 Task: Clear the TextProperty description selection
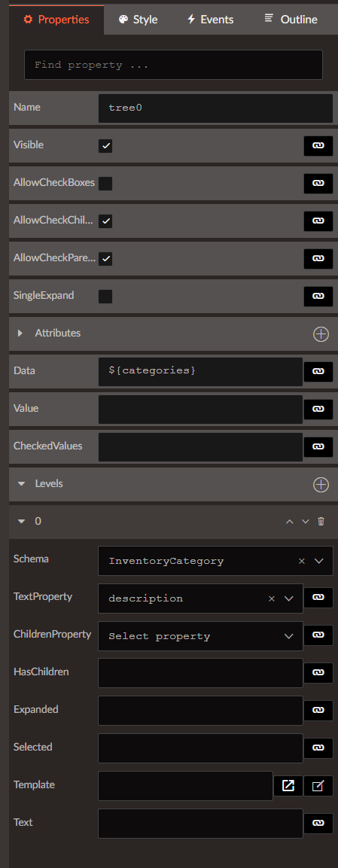272,598
